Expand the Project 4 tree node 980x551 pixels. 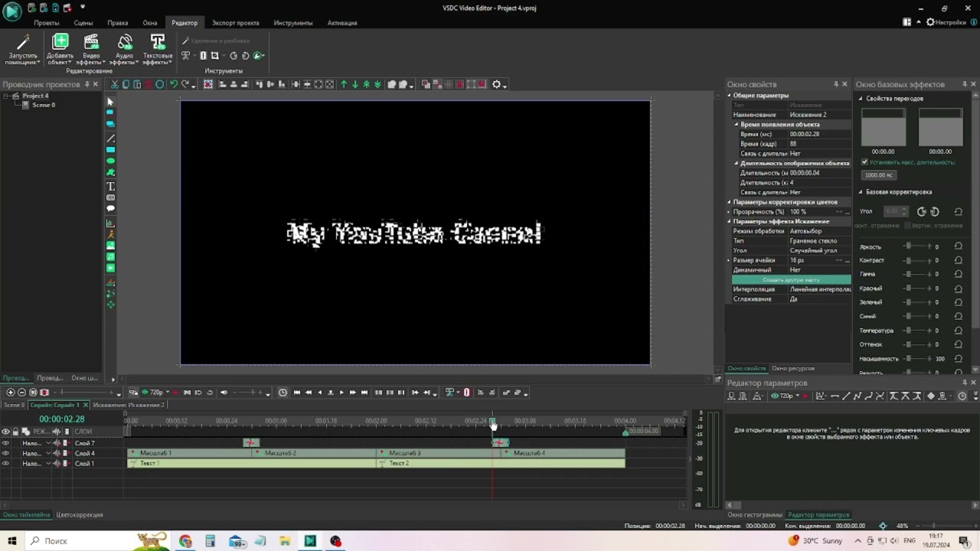point(6,96)
